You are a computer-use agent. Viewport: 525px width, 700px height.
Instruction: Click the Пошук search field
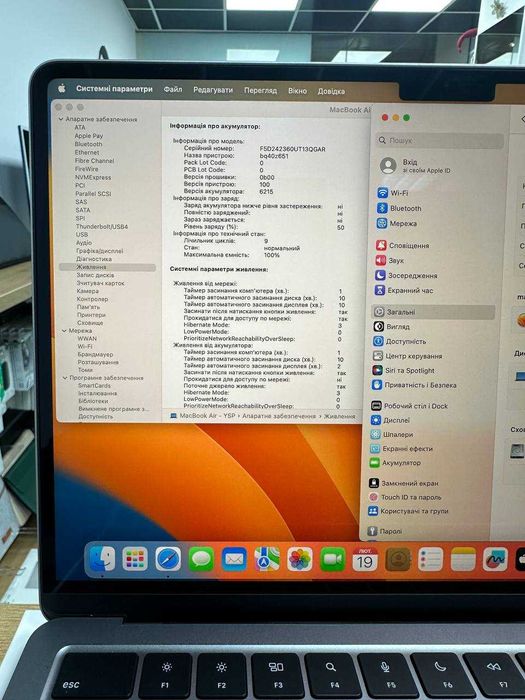pos(440,141)
